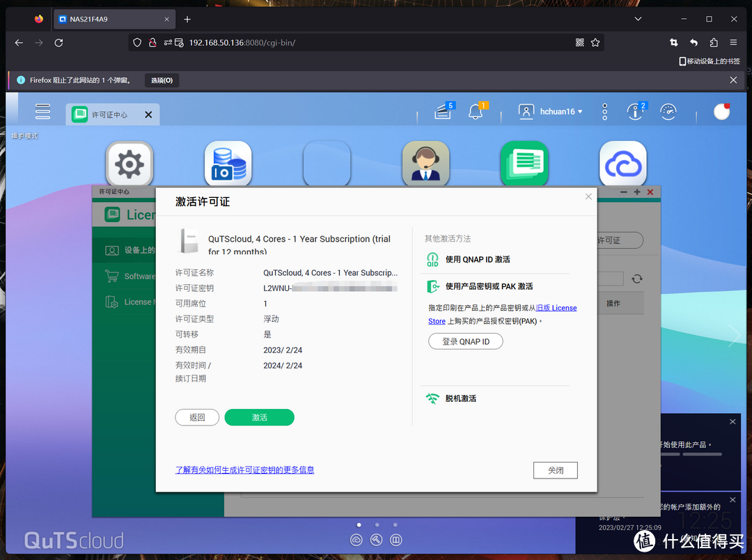Viewport: 752px width, 560px height.
Task: Select 使用 QNAP ID 激活 method
Action: [x=478, y=259]
